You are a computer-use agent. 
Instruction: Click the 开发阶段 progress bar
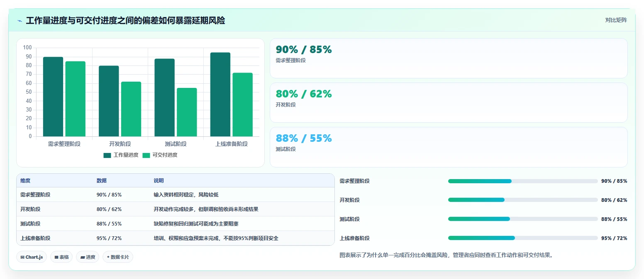(x=523, y=200)
